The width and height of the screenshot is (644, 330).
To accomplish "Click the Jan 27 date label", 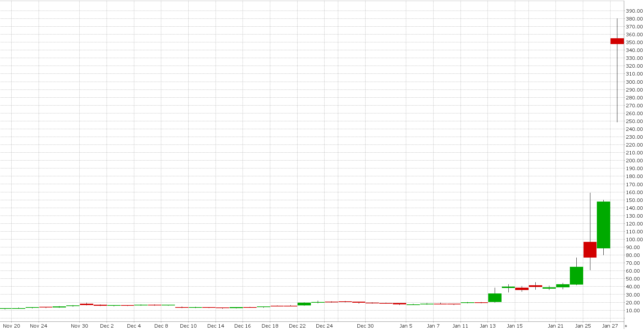I will (610, 326).
